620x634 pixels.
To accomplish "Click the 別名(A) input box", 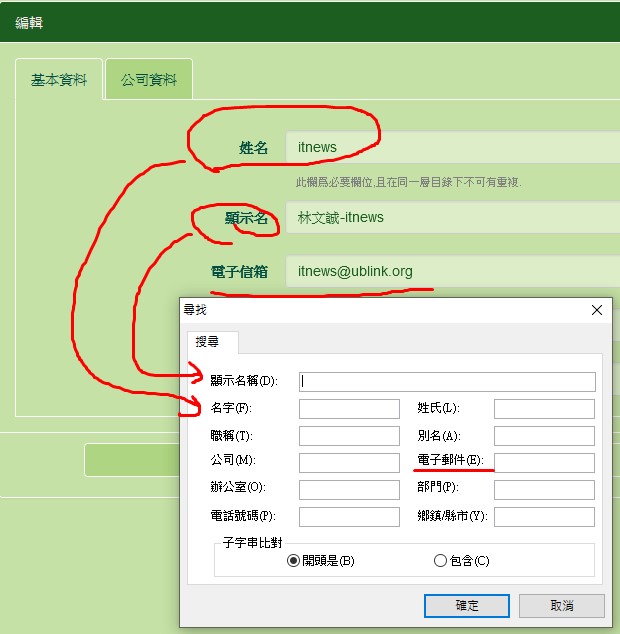I will click(544, 436).
